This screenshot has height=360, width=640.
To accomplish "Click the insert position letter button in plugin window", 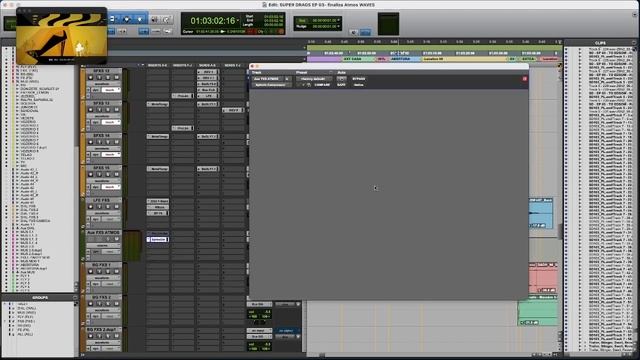I will 287,79.
